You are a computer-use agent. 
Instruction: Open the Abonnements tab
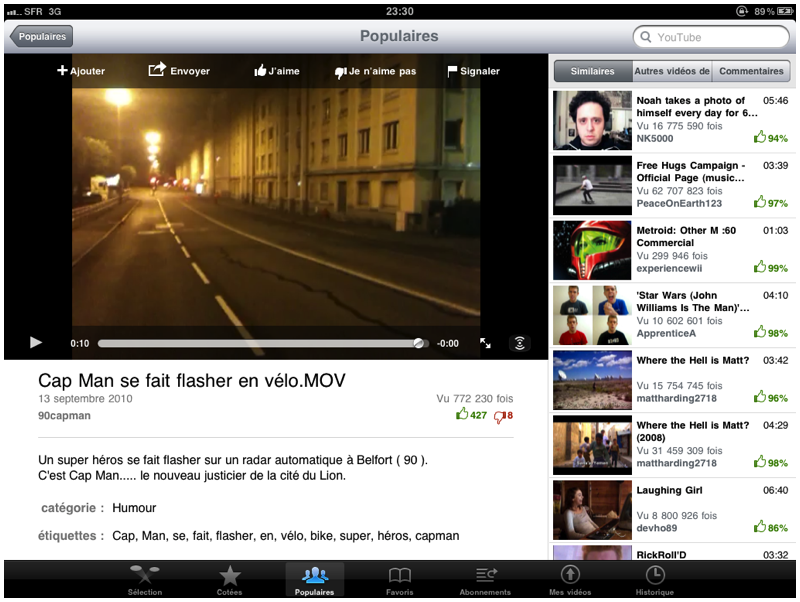(485, 580)
